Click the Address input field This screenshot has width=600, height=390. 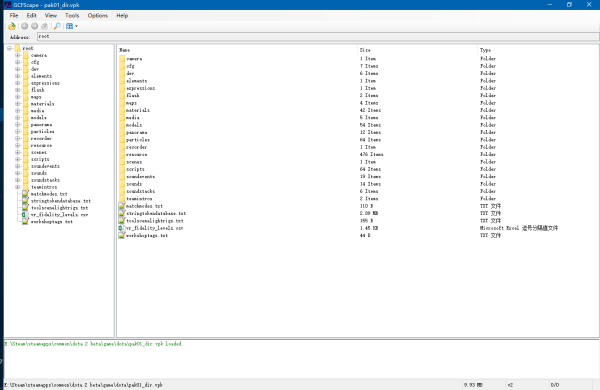(318, 36)
